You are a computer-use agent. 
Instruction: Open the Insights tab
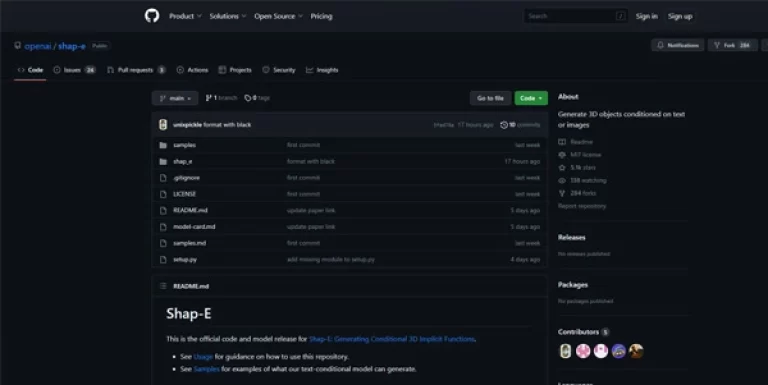(x=322, y=70)
